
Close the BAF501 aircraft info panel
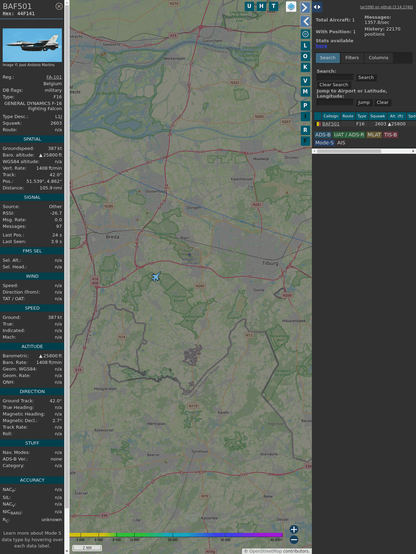tap(59, 6)
